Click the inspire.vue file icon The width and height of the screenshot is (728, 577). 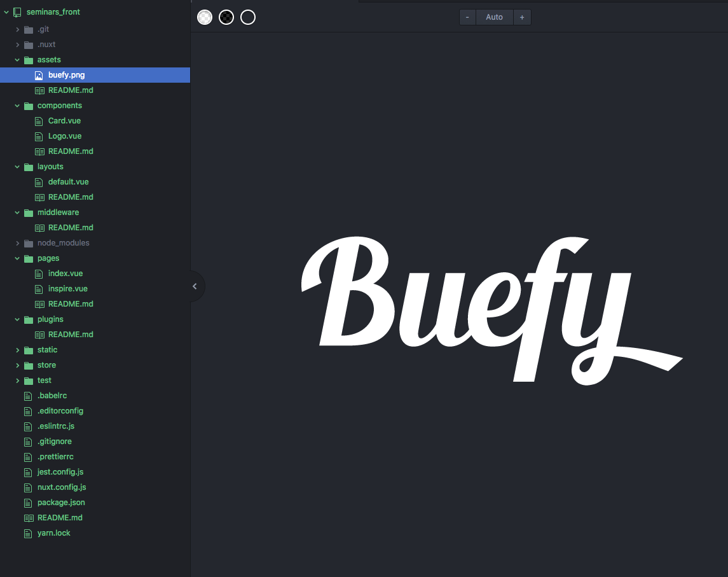tap(39, 289)
